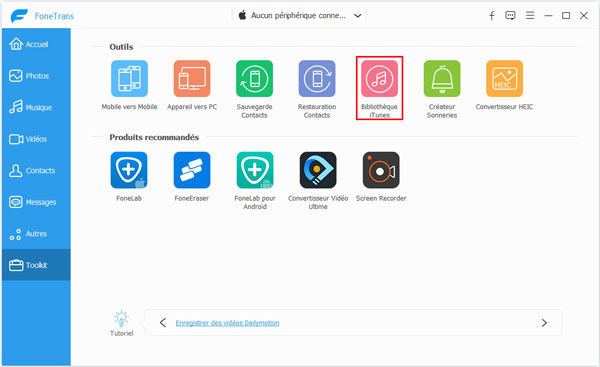This screenshot has height=367, width=600.
Task: Open the Appareil vers PC tool
Action: (192, 78)
